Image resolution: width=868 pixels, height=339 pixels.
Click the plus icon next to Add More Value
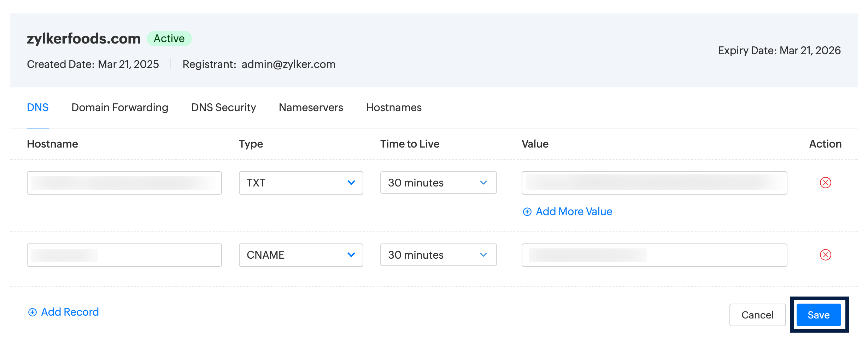(527, 211)
